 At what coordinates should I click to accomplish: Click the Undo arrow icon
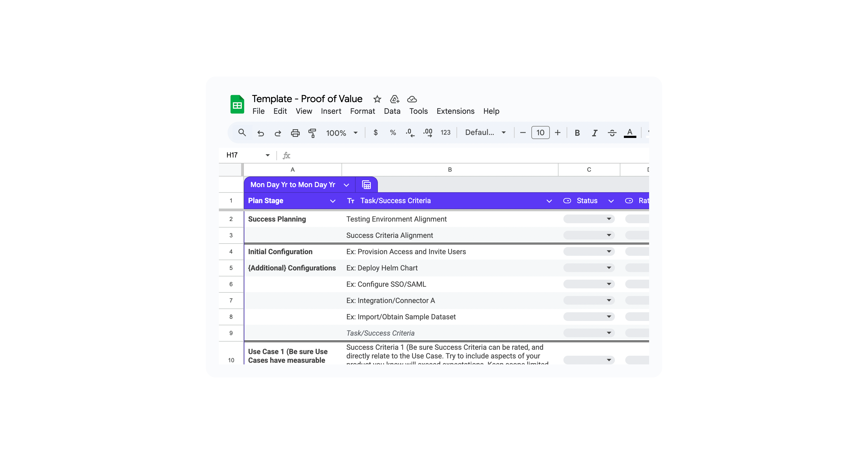tap(260, 133)
